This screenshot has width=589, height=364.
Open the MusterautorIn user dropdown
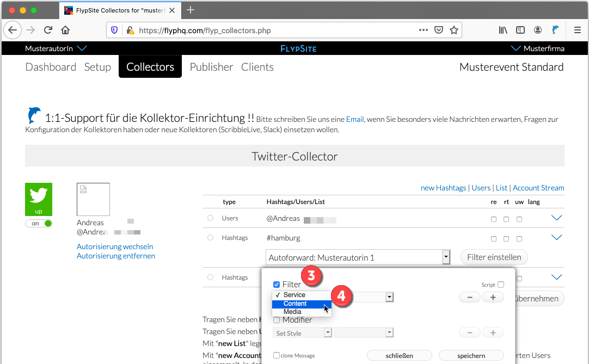(x=56, y=48)
